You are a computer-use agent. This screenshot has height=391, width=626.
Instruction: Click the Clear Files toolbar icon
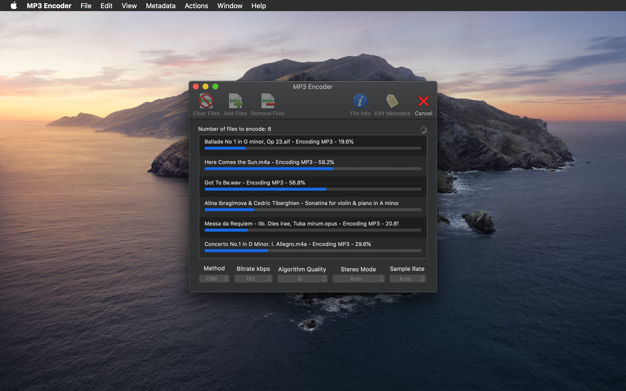click(x=206, y=101)
